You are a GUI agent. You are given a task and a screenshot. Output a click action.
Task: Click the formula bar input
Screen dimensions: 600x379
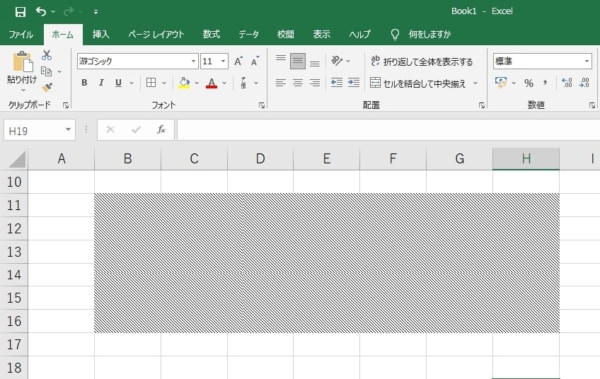[x=388, y=130]
